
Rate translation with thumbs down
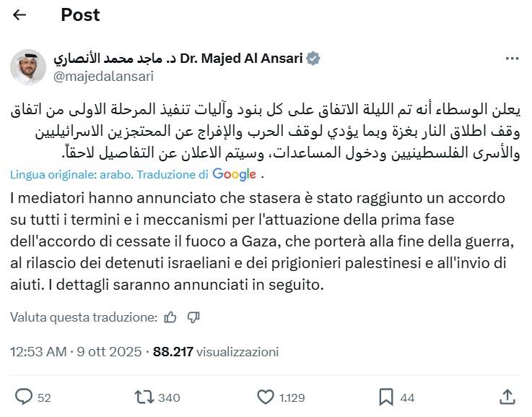193,317
